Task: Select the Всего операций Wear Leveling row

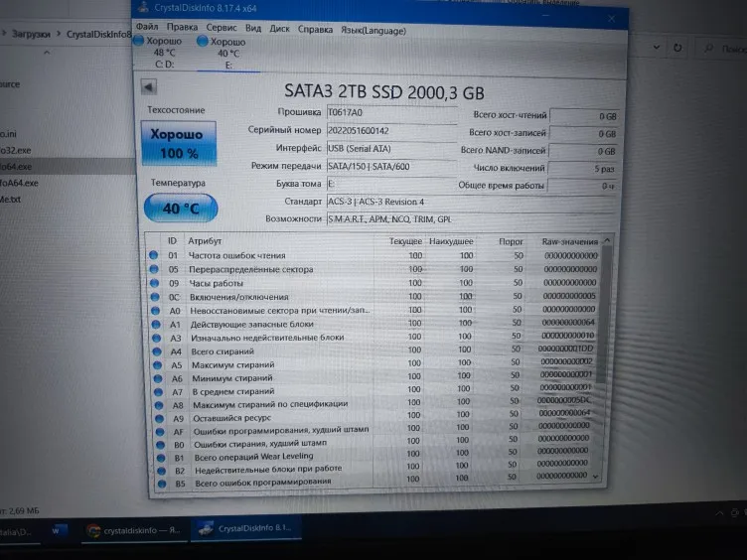Action: click(374, 455)
